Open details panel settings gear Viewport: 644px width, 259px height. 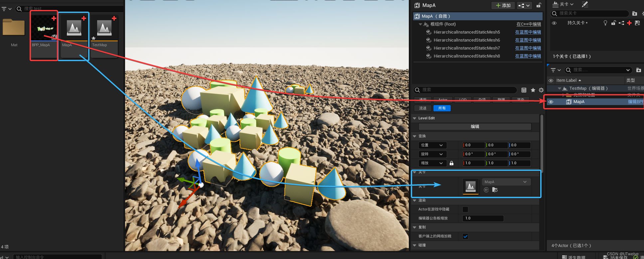tap(541, 90)
